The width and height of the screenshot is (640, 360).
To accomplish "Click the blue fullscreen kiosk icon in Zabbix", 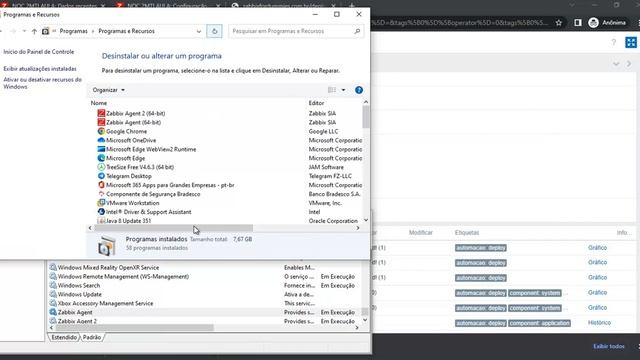I will pos(631,42).
